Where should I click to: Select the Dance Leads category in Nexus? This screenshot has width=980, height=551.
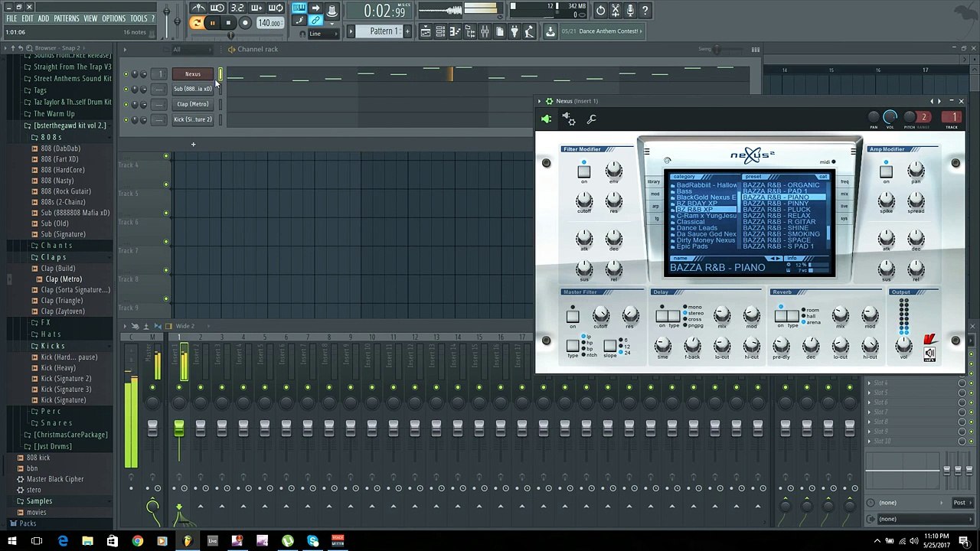(697, 228)
